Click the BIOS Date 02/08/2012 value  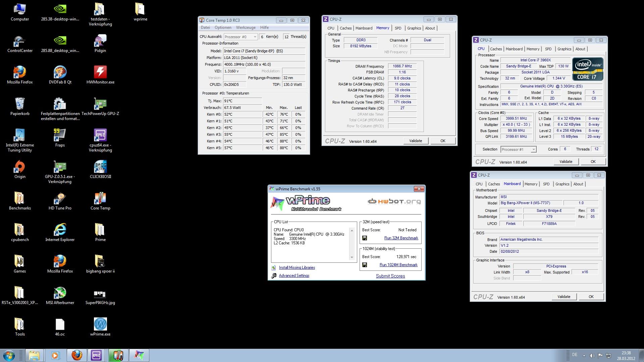(x=549, y=251)
